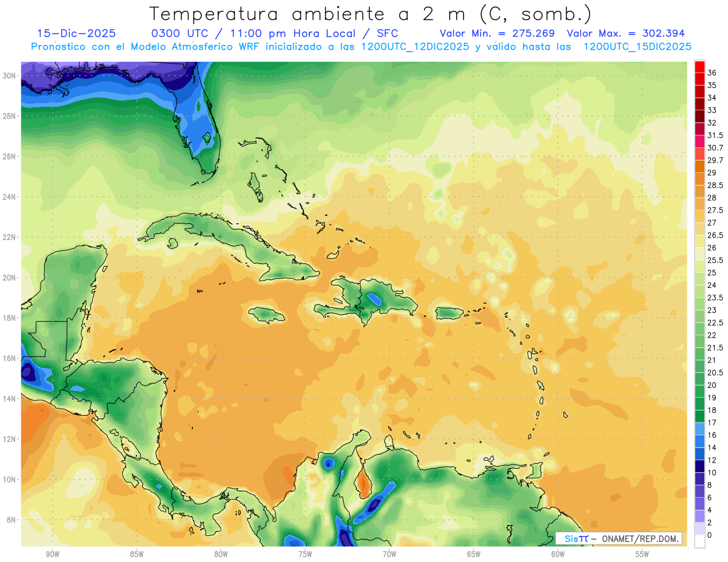Click the '28N' latitude label
Screen dimensions: 728x562
(x=10, y=116)
